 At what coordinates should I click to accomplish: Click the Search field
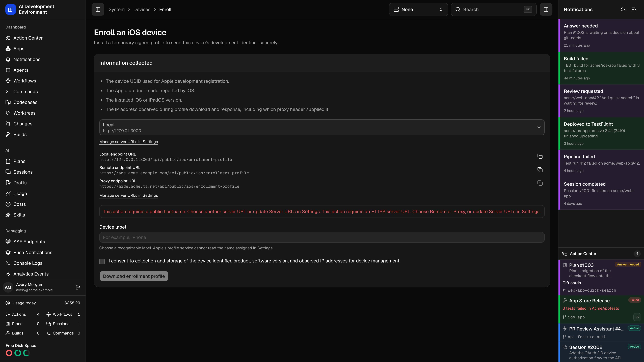pyautogui.click(x=494, y=10)
